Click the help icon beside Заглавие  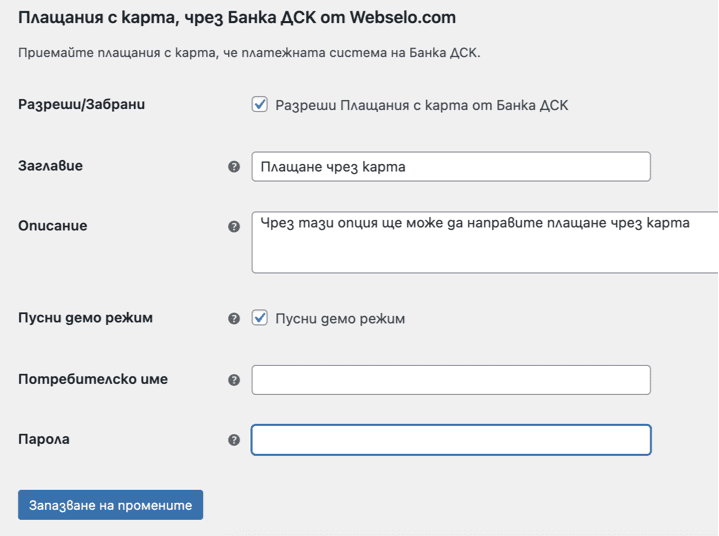pyautogui.click(x=234, y=167)
